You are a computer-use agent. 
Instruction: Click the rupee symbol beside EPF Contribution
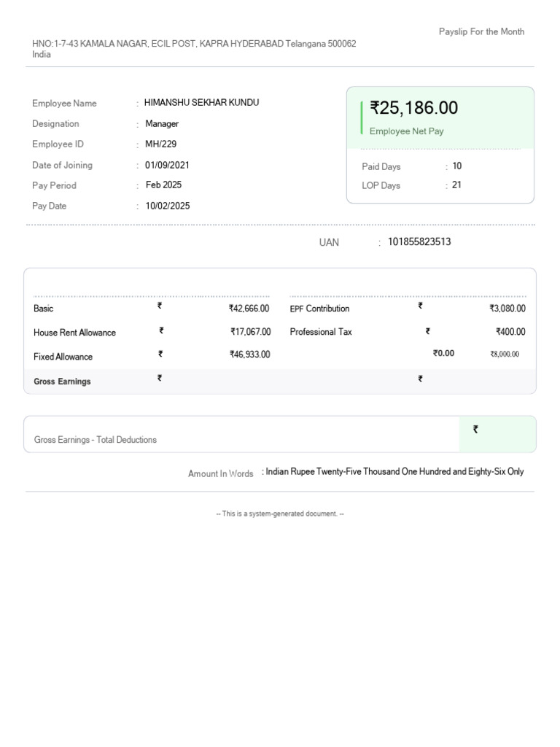420,306
